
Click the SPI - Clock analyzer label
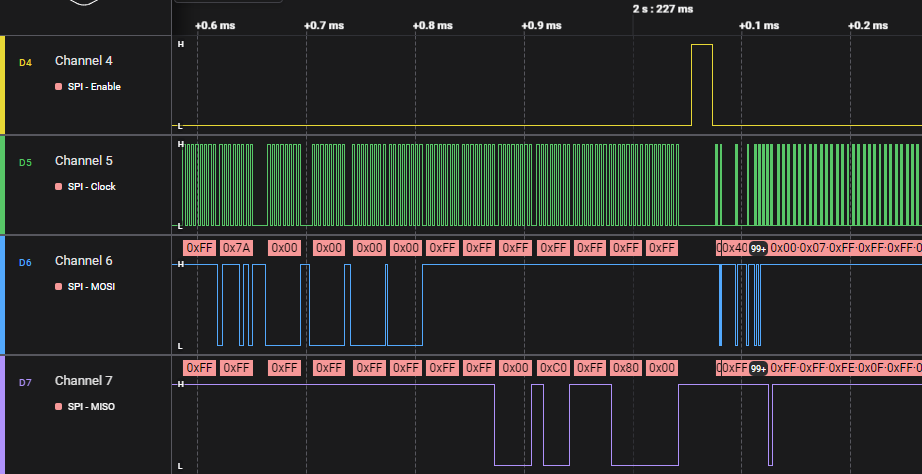point(92,186)
